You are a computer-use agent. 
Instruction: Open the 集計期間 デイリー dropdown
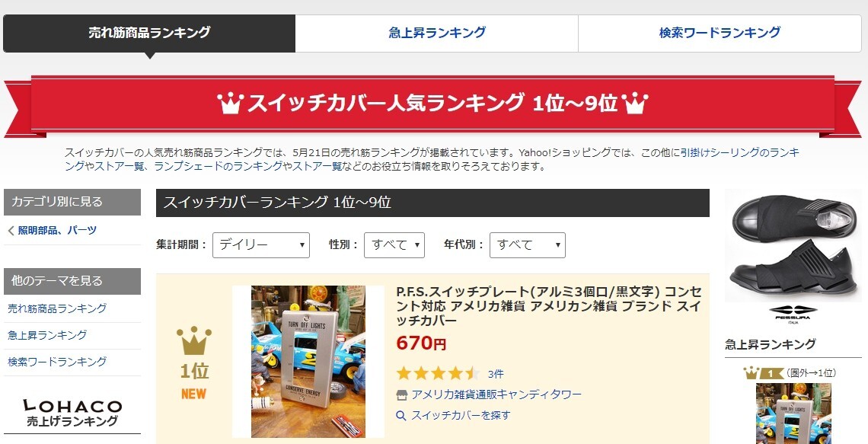point(260,245)
